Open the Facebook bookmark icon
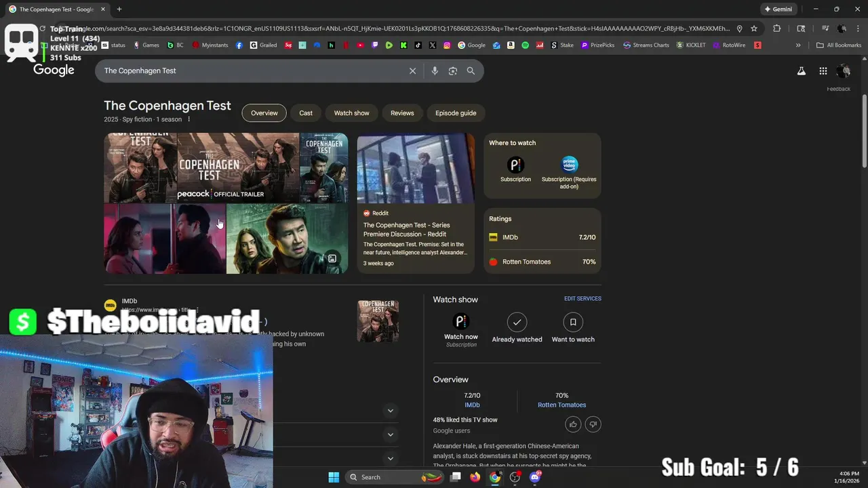The height and width of the screenshot is (488, 868). (x=239, y=45)
